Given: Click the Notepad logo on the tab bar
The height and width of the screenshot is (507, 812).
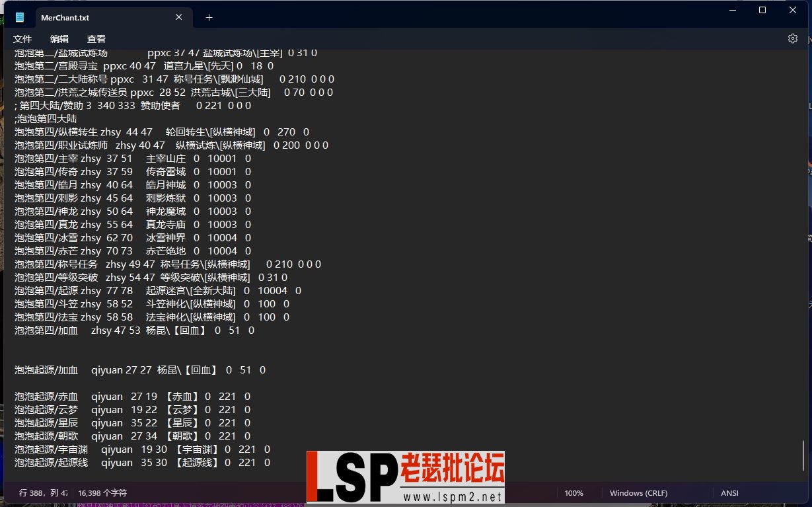Looking at the screenshot, I should pos(20,17).
